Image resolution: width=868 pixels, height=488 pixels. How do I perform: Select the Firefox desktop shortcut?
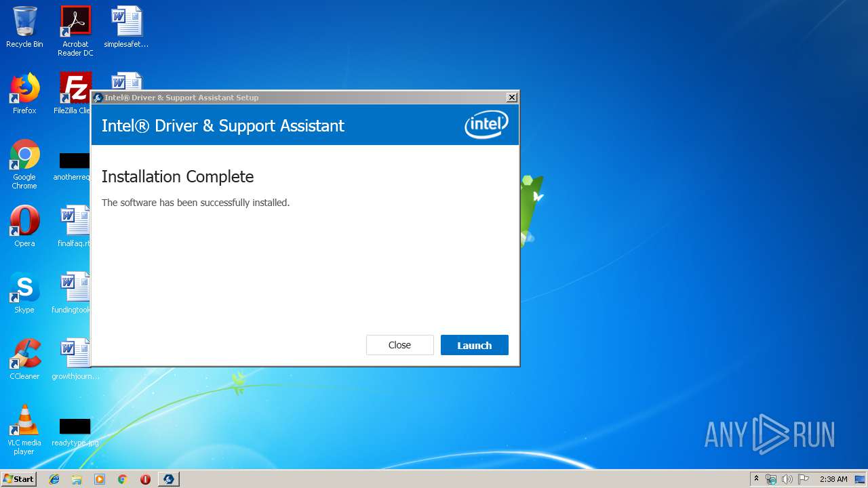24,94
